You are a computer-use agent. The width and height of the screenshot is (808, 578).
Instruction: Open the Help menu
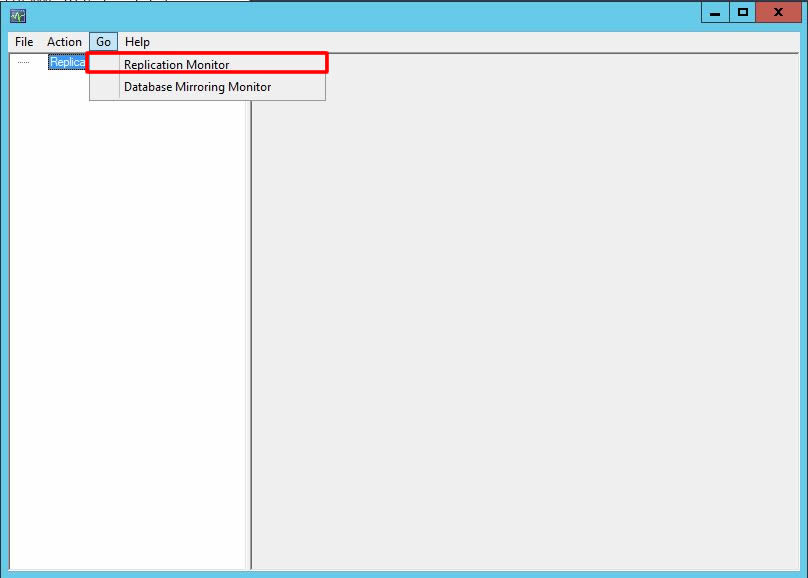pos(137,42)
